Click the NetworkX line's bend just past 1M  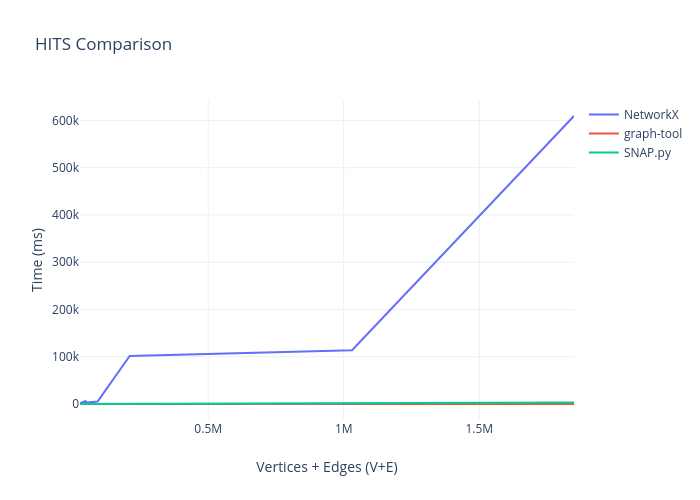(x=352, y=350)
